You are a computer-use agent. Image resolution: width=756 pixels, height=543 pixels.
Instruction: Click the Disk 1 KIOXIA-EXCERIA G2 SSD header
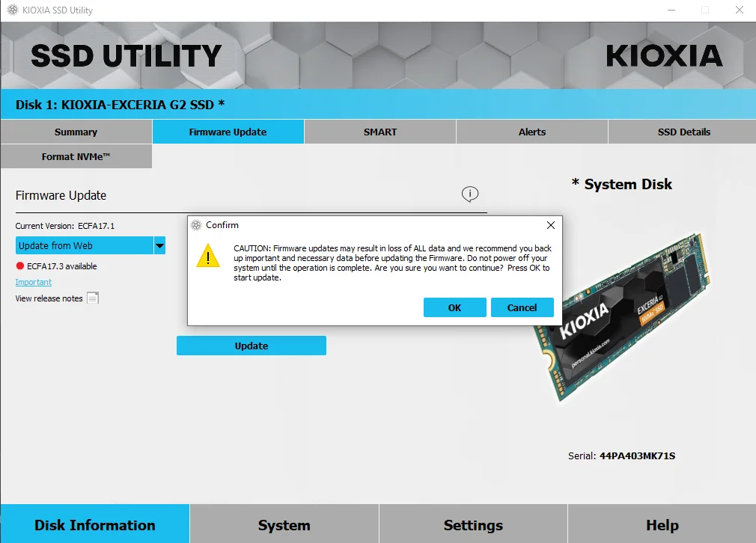[x=120, y=105]
